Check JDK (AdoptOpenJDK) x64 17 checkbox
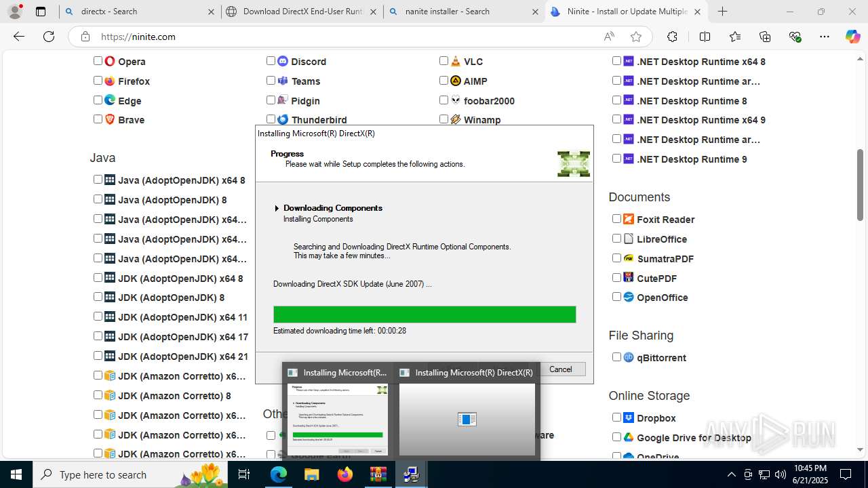The width and height of the screenshot is (868, 488). click(98, 336)
